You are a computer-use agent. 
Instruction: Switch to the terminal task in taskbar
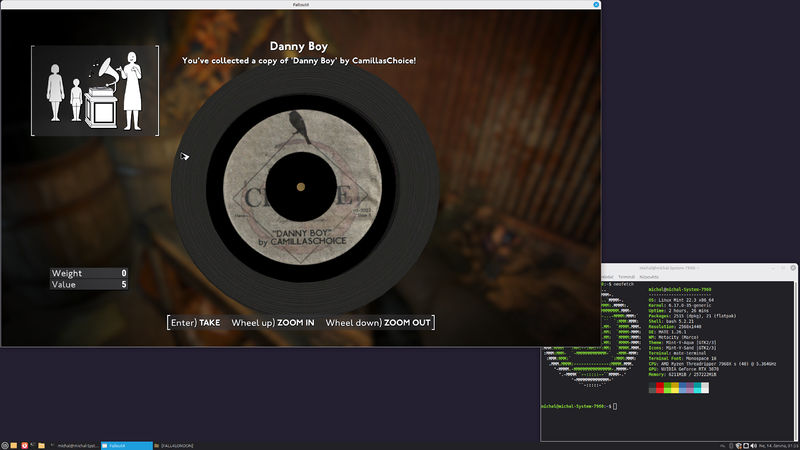pyautogui.click(x=74, y=445)
